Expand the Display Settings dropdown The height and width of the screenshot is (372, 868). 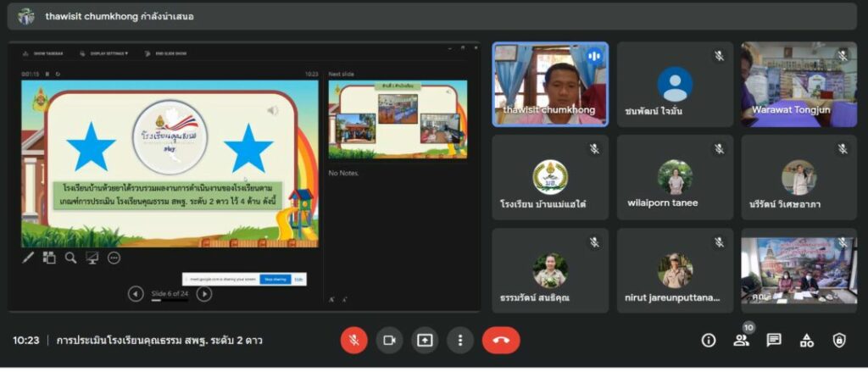(x=108, y=53)
